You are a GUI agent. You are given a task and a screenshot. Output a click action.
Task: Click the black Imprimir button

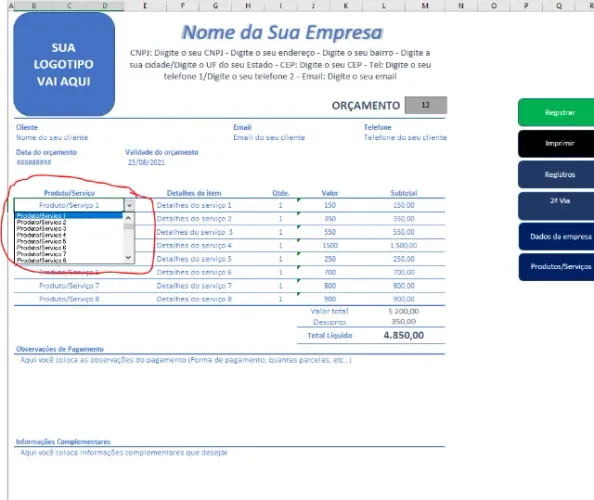[x=556, y=144]
